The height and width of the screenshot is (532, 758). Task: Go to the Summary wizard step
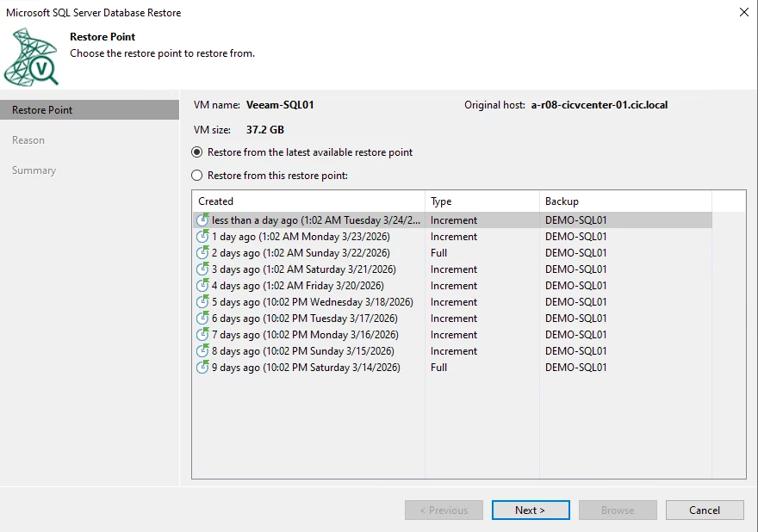click(x=34, y=170)
